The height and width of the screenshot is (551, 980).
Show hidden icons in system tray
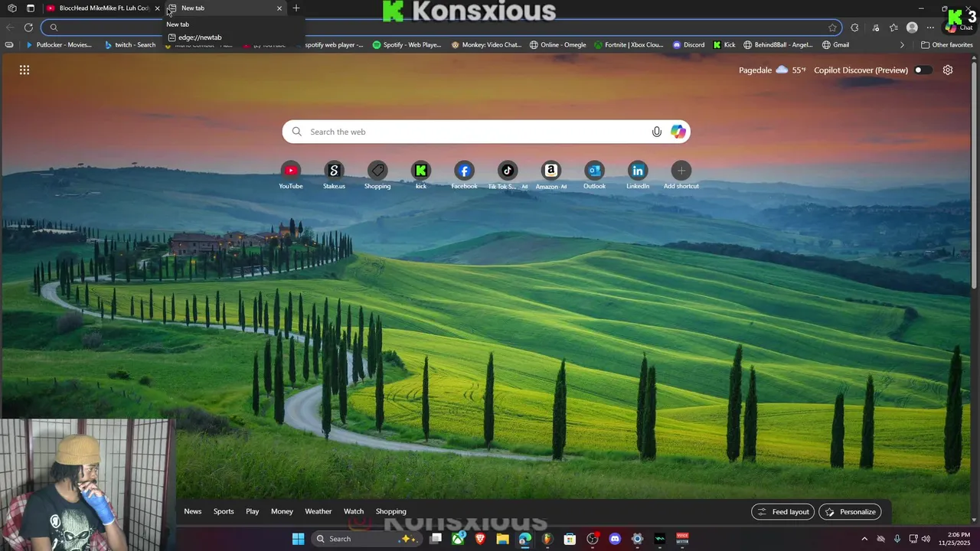pyautogui.click(x=864, y=539)
